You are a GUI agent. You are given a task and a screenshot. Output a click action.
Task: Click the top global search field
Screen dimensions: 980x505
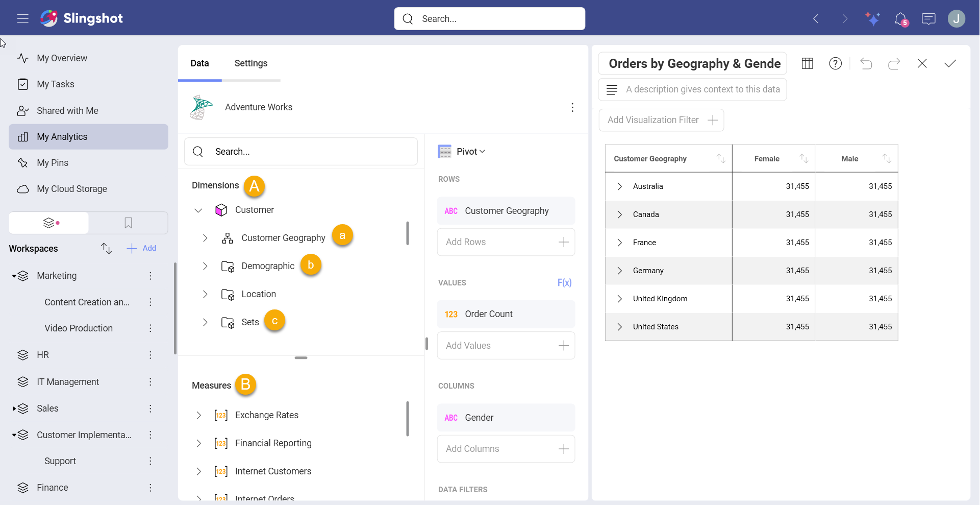pos(490,19)
